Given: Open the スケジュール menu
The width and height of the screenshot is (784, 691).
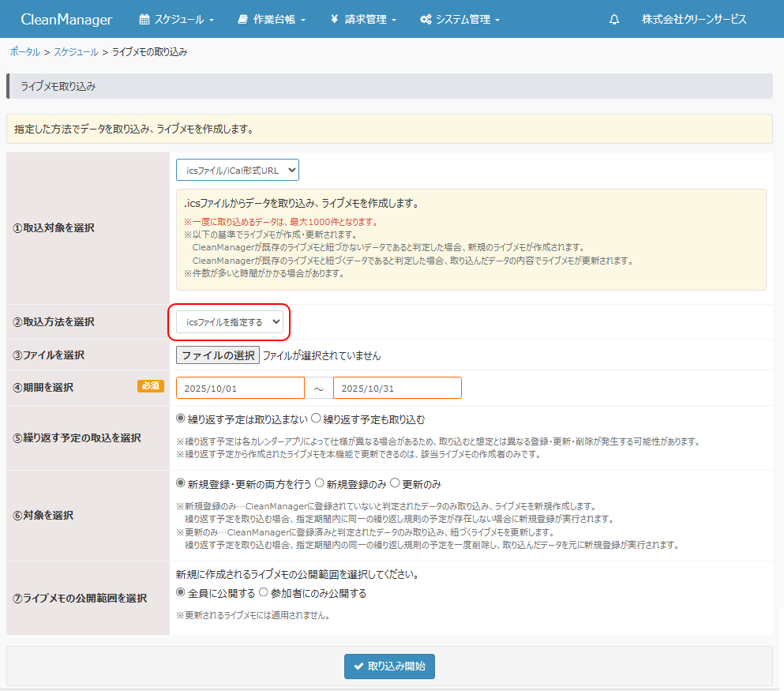Looking at the screenshot, I should [x=176, y=19].
